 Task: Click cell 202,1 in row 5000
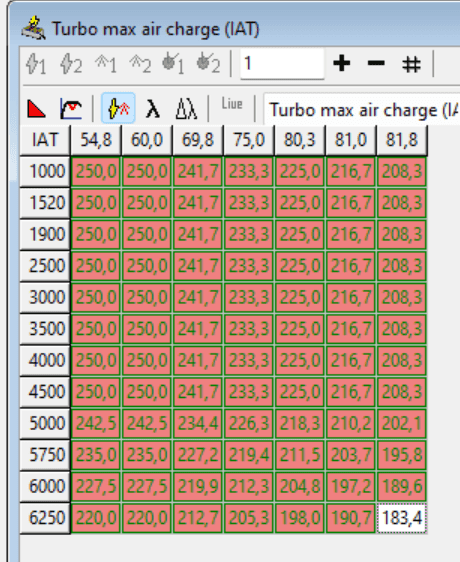[402, 423]
